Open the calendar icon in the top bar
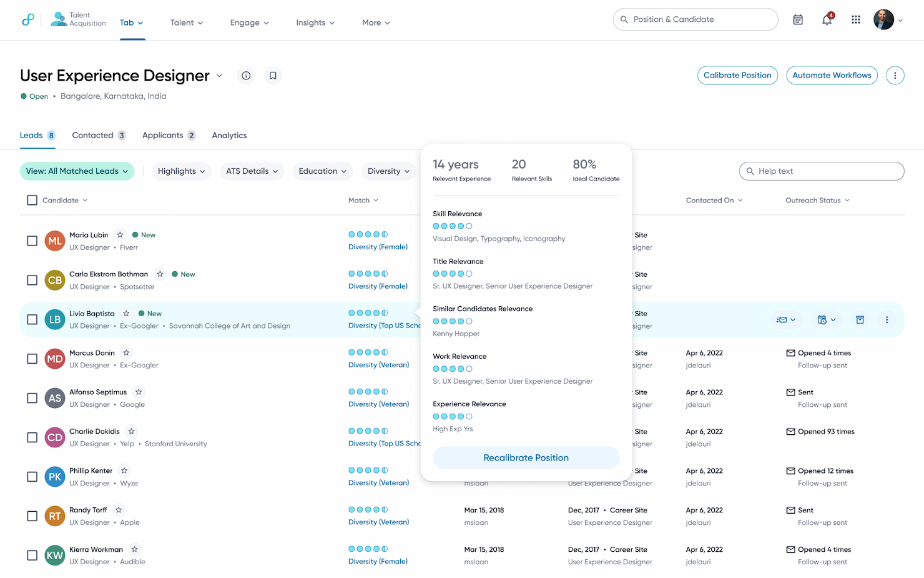Viewport: 924px width, 578px height. point(798,19)
